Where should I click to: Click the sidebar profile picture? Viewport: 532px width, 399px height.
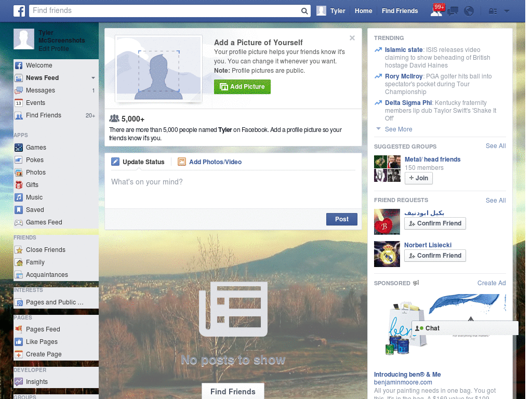pyautogui.click(x=24, y=39)
